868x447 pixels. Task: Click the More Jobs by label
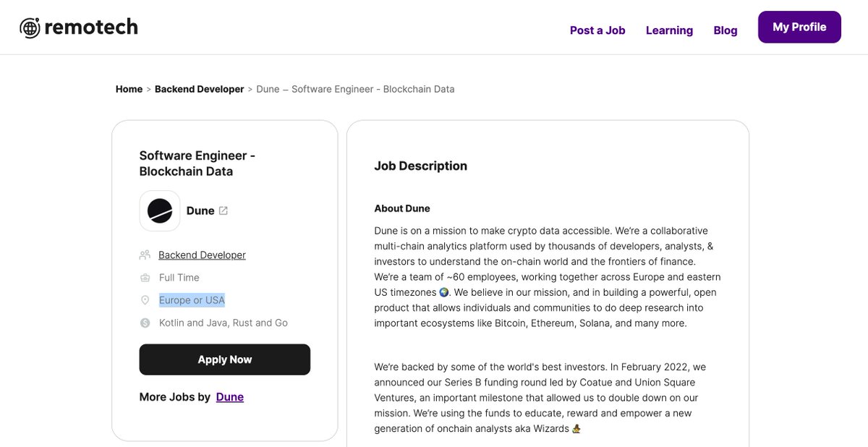pos(175,396)
